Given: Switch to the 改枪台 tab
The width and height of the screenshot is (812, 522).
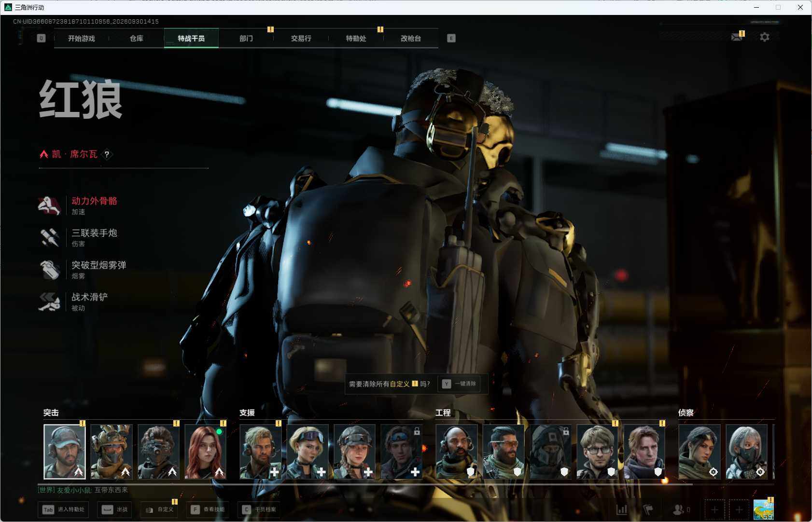Looking at the screenshot, I should point(411,39).
